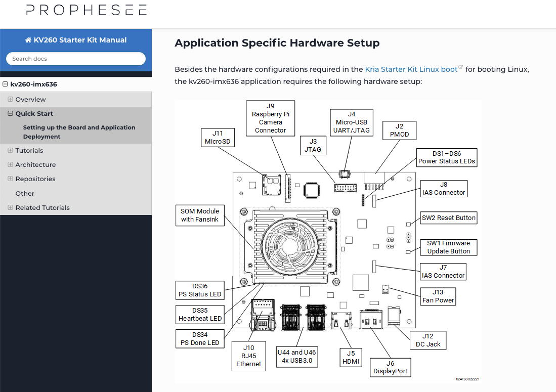Open the Quick Start page from the sidebar
This screenshot has height=392, width=556.
click(34, 114)
